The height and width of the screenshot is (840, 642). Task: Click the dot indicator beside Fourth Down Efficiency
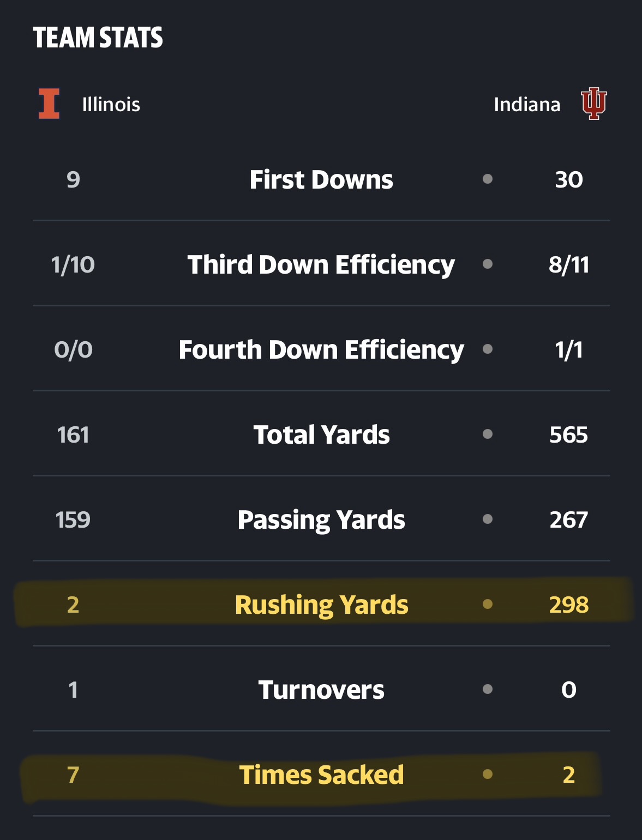click(488, 349)
